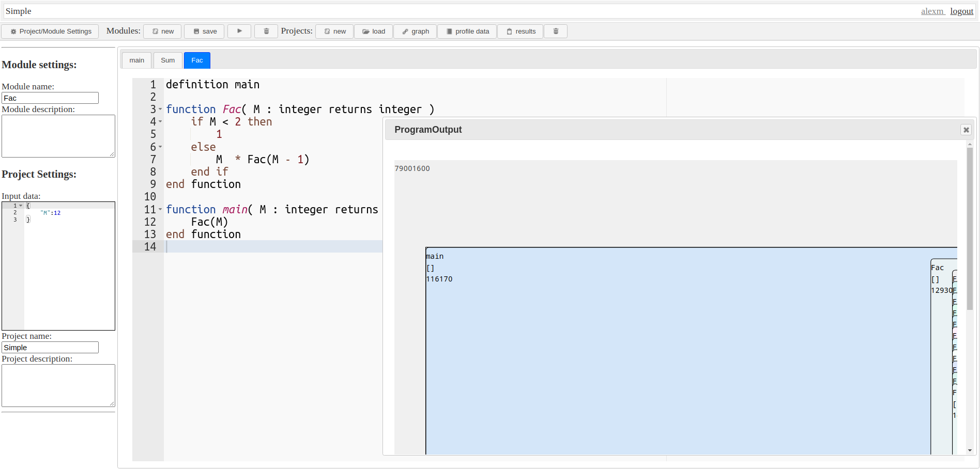Screen dimensions: 980x469
Task: Switch to the main tab
Action: click(137, 60)
